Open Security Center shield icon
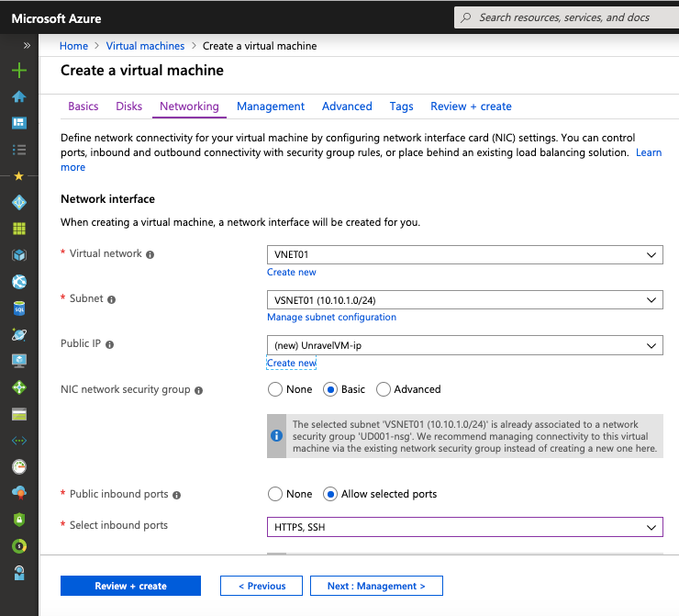This screenshot has height=616, width=679. click(19, 520)
